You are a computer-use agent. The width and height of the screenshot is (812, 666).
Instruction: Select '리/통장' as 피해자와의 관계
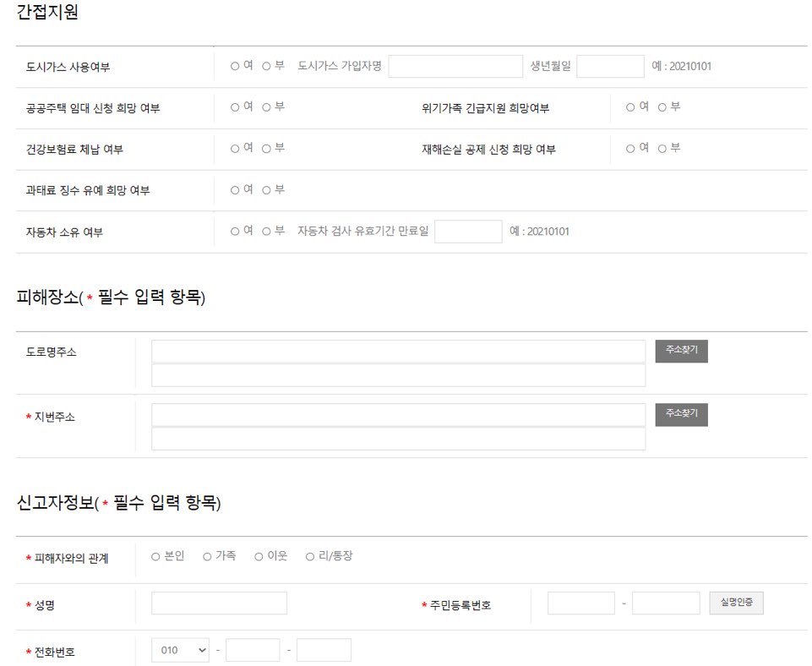click(x=310, y=555)
